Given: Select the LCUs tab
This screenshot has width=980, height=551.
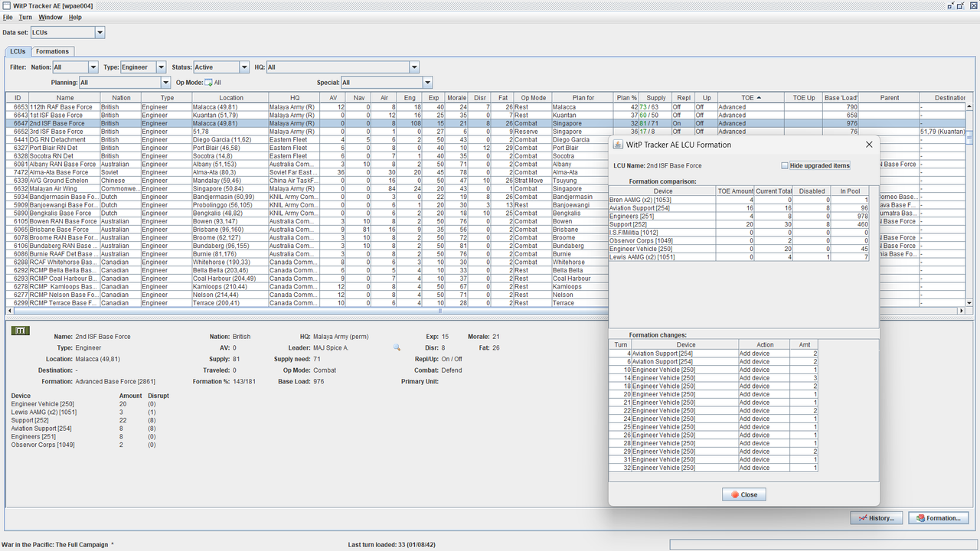Looking at the screenshot, I should pyautogui.click(x=18, y=51).
